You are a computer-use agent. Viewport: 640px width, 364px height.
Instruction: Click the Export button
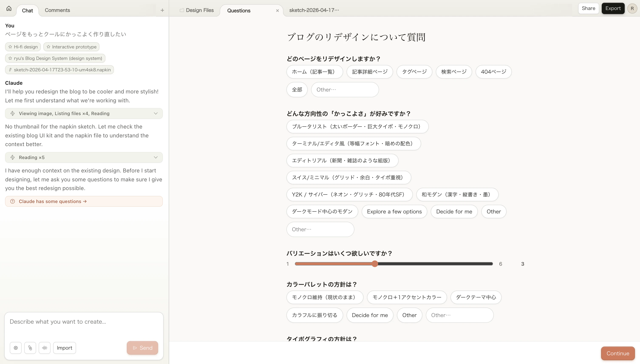point(613,8)
